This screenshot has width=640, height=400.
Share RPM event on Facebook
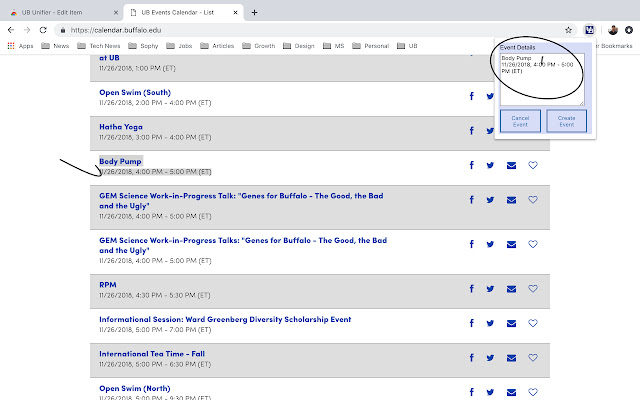pos(471,289)
